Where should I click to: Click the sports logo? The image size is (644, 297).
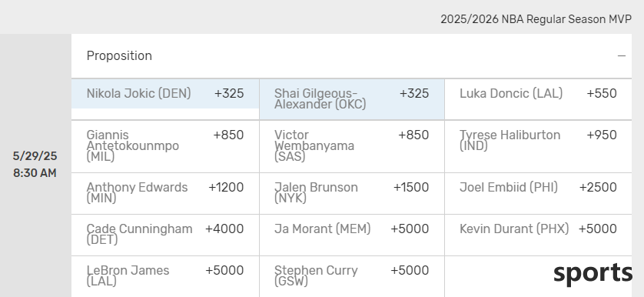click(x=593, y=274)
